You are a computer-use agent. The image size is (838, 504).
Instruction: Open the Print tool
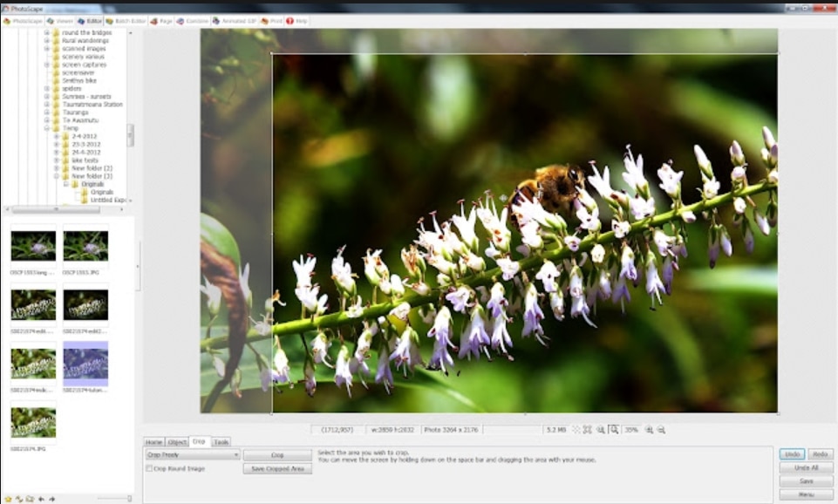pos(272,21)
